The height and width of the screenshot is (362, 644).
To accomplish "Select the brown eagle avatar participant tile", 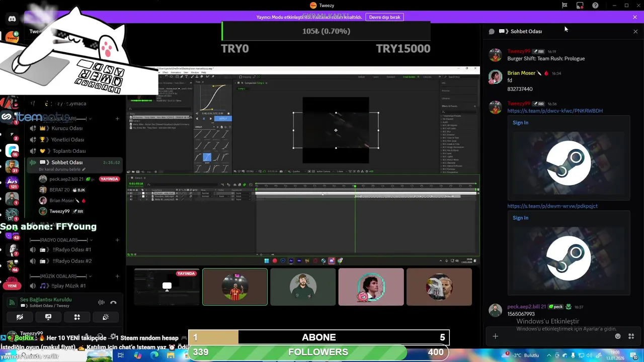I will tap(439, 287).
